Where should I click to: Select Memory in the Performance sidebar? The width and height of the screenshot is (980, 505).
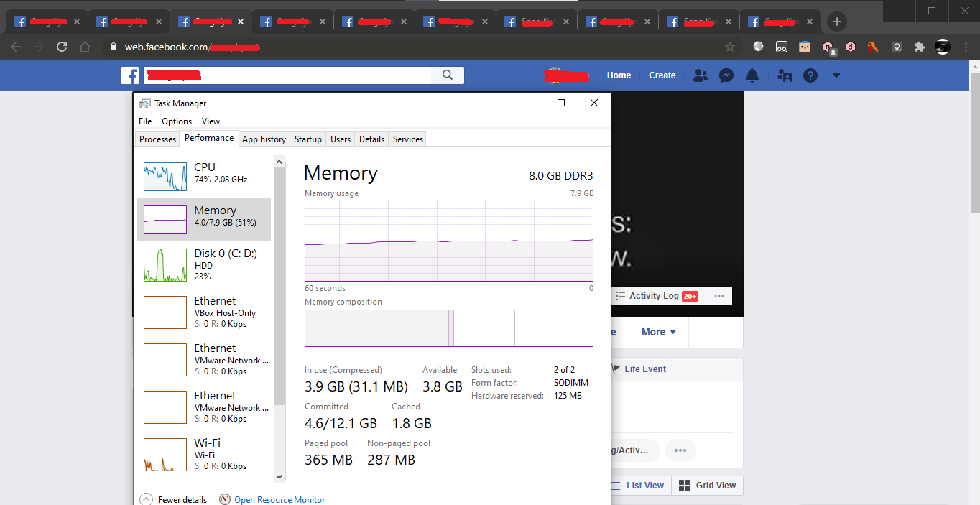tap(204, 220)
